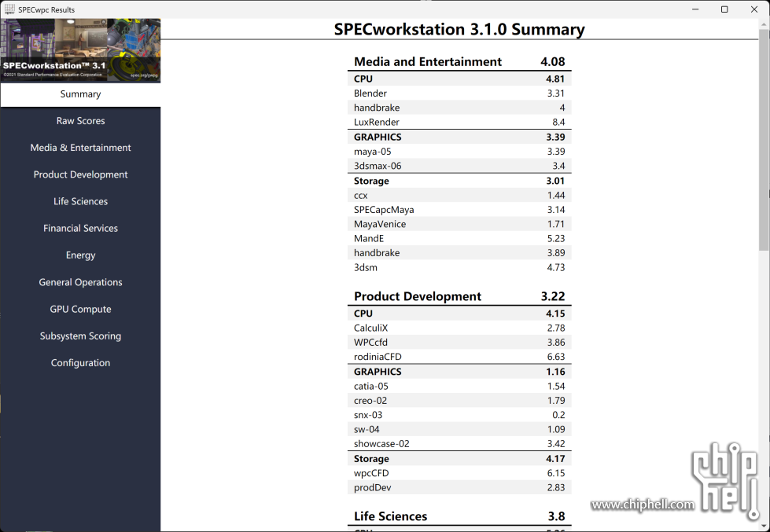
Task: View General Operations scores
Action: coord(80,282)
